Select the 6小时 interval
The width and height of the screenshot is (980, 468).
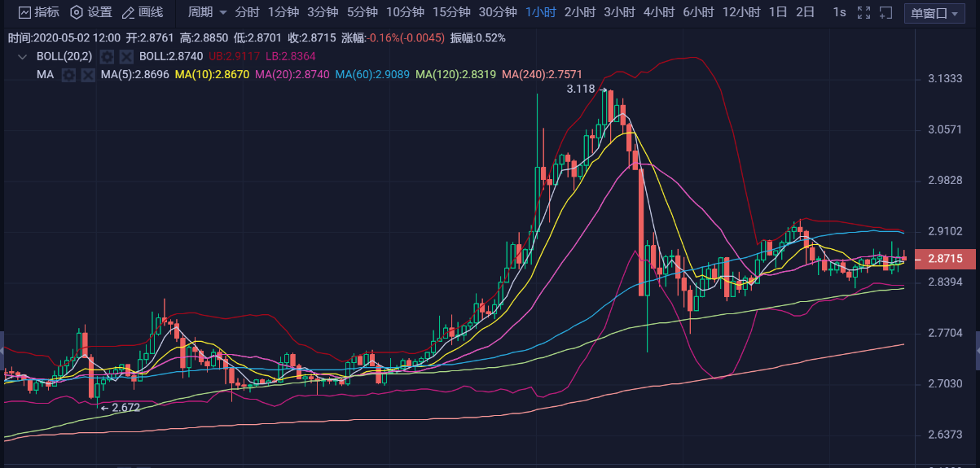point(698,12)
